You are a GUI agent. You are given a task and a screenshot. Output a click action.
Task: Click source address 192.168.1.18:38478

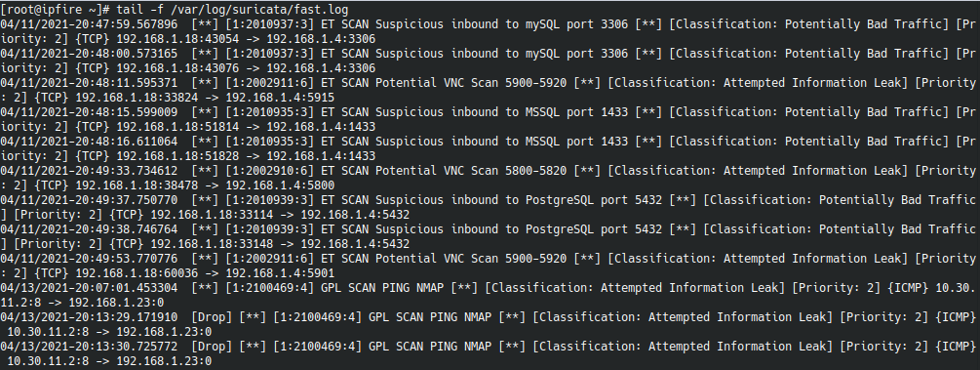[137, 185]
